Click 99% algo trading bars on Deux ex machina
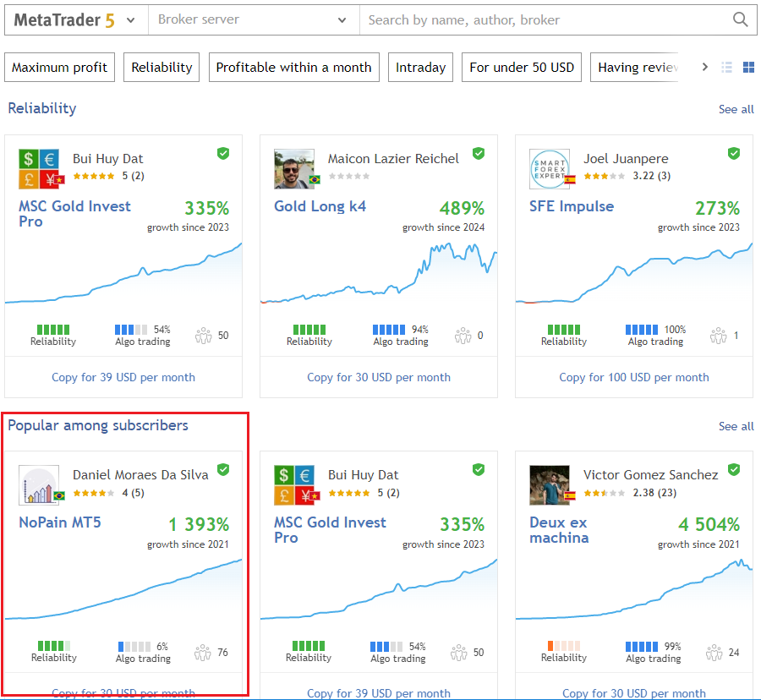761x700 pixels. coord(642,647)
